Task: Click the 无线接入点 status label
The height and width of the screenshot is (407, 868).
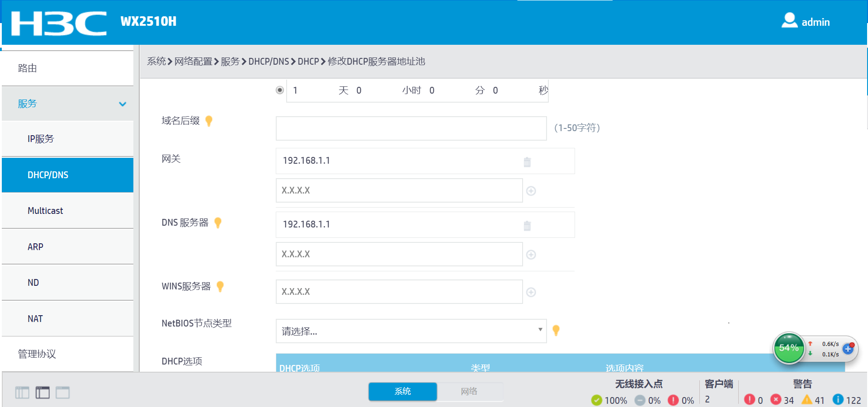Action: tap(639, 384)
